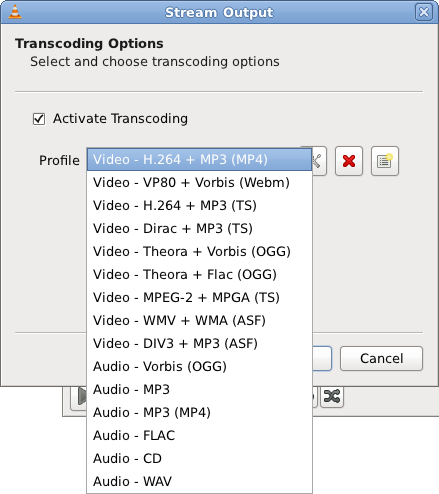
Task: Delete selected profile with red X icon
Action: tap(349, 161)
